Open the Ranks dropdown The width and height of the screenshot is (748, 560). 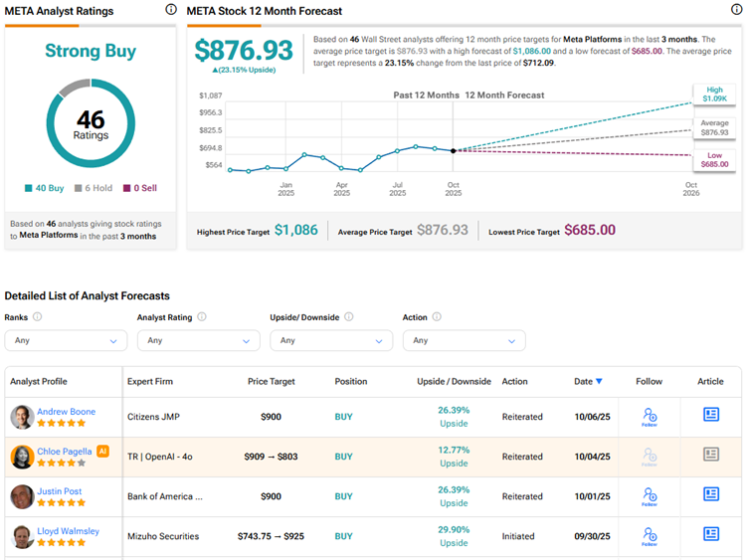66,340
